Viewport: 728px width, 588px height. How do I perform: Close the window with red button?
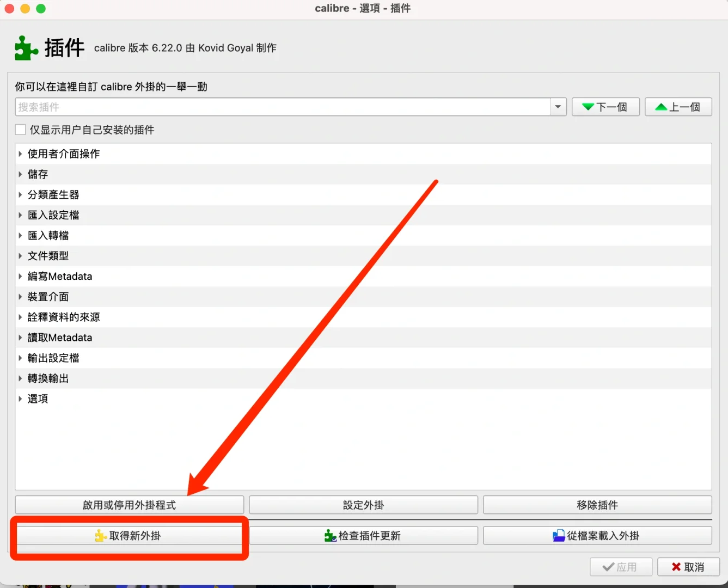click(9, 9)
